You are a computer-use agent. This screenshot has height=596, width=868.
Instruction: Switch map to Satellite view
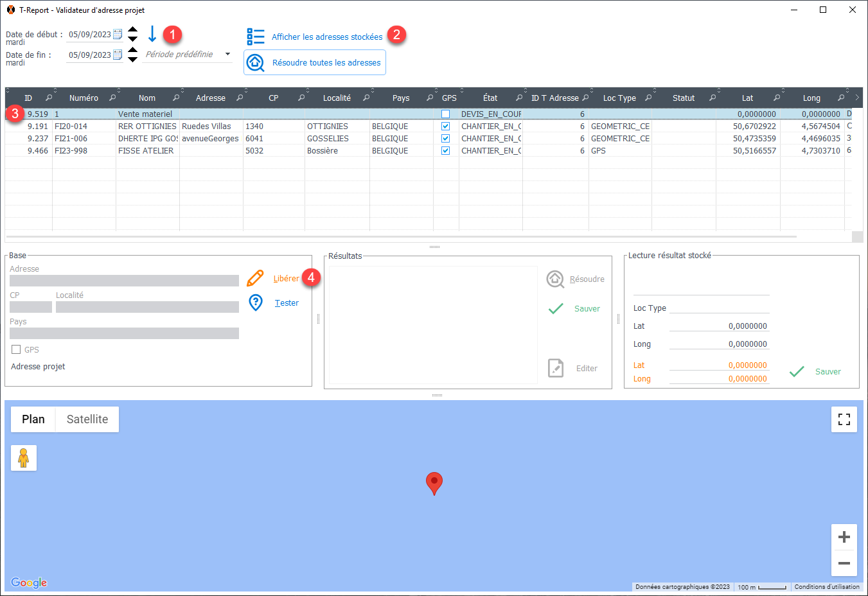87,419
